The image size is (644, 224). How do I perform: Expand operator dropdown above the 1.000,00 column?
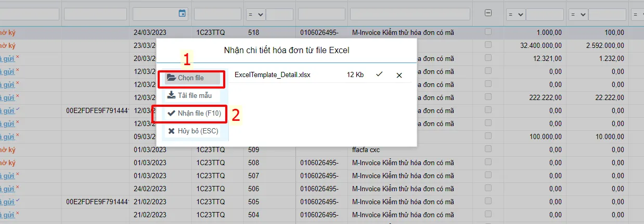(516, 14)
